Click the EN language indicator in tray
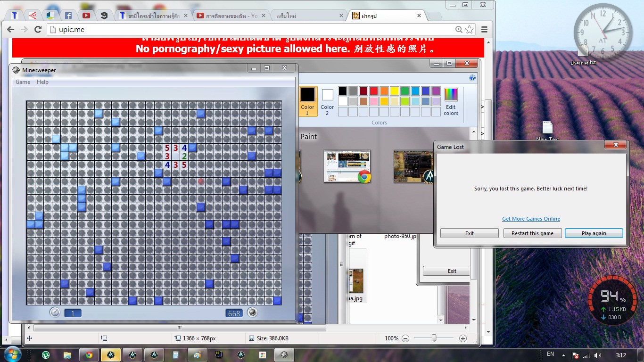 [x=550, y=354]
